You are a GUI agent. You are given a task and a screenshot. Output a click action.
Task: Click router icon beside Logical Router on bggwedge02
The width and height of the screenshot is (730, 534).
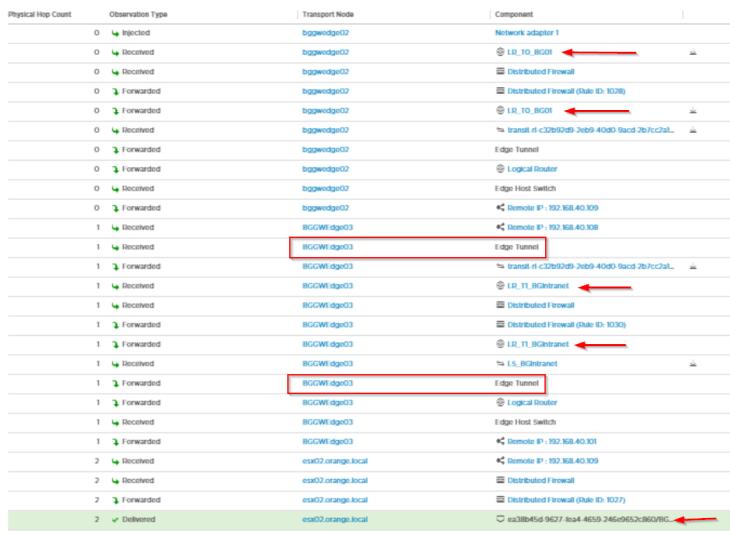(500, 169)
